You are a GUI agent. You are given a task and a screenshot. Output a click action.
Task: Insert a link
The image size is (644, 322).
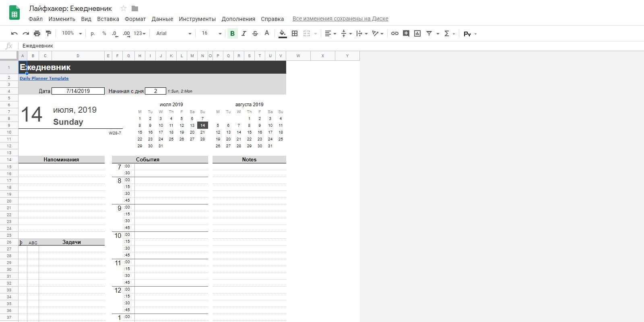point(395,33)
